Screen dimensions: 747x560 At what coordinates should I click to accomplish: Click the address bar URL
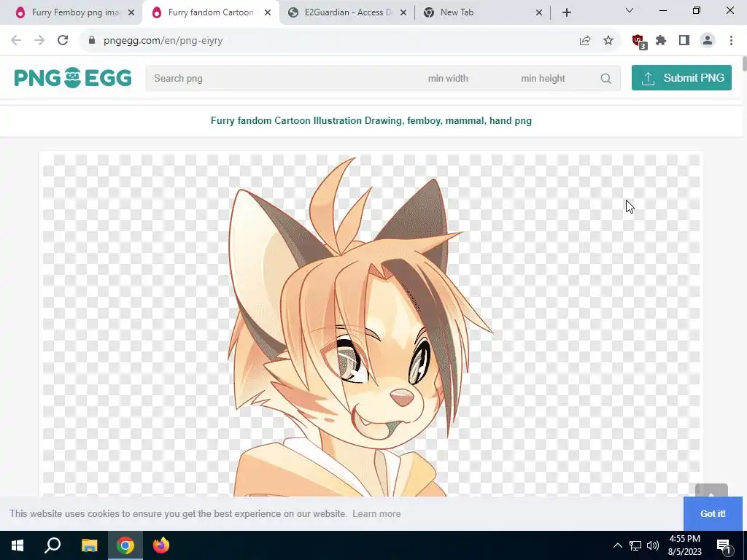tap(163, 41)
